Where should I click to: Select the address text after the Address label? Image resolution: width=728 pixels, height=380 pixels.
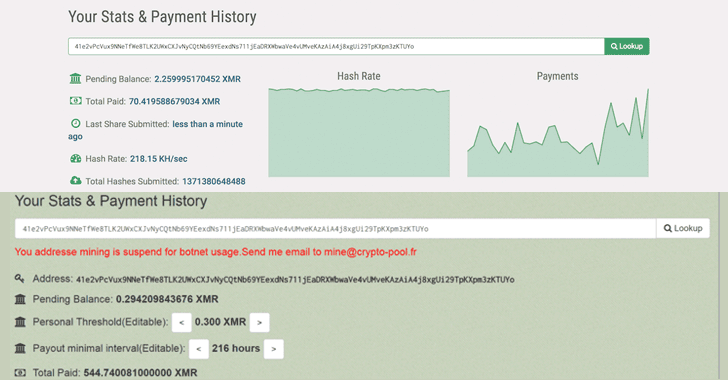[x=295, y=280]
